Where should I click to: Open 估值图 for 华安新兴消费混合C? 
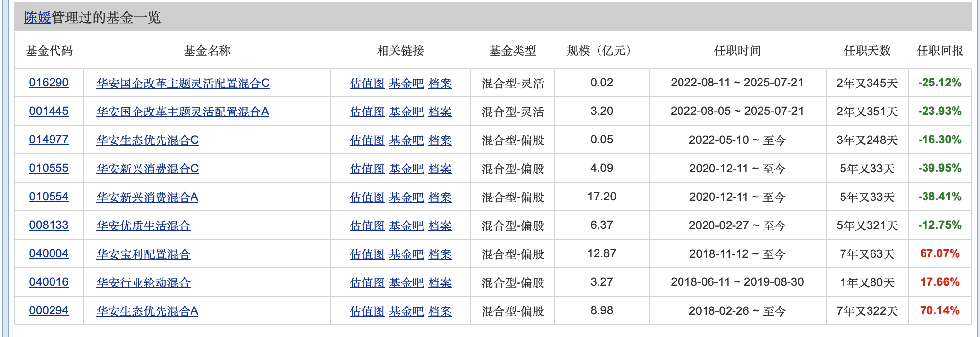367,169
